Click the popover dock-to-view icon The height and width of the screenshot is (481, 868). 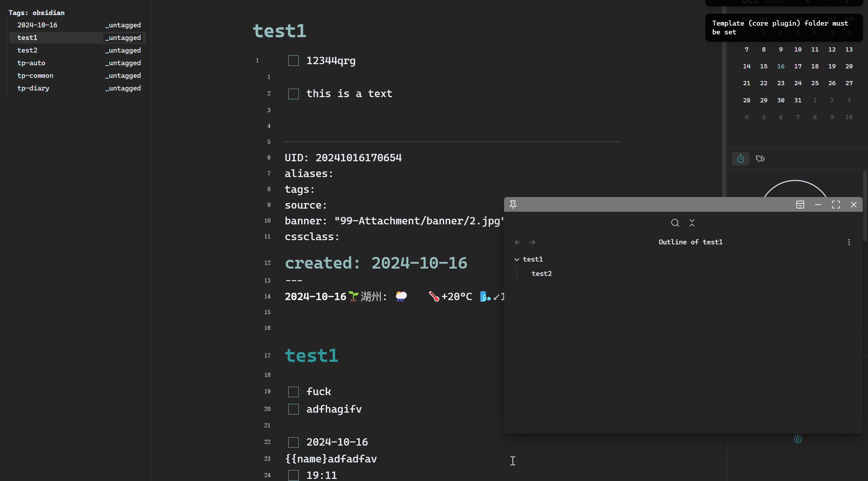(800, 205)
